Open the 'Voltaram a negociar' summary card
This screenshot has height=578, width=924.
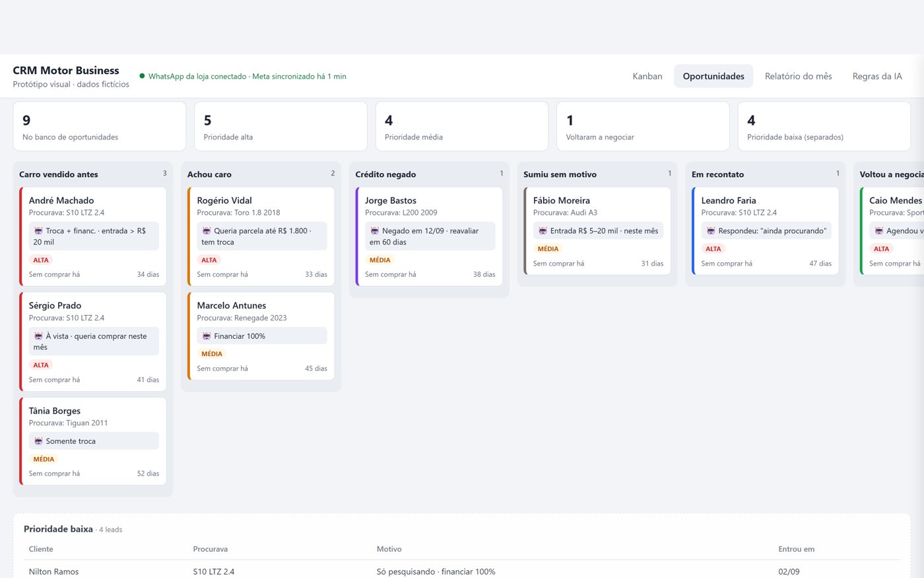[643, 126]
